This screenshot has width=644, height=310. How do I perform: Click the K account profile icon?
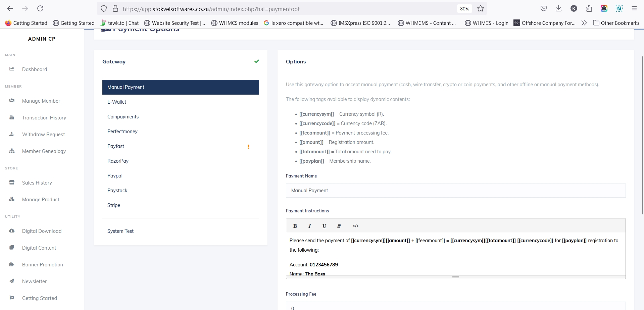point(574,8)
